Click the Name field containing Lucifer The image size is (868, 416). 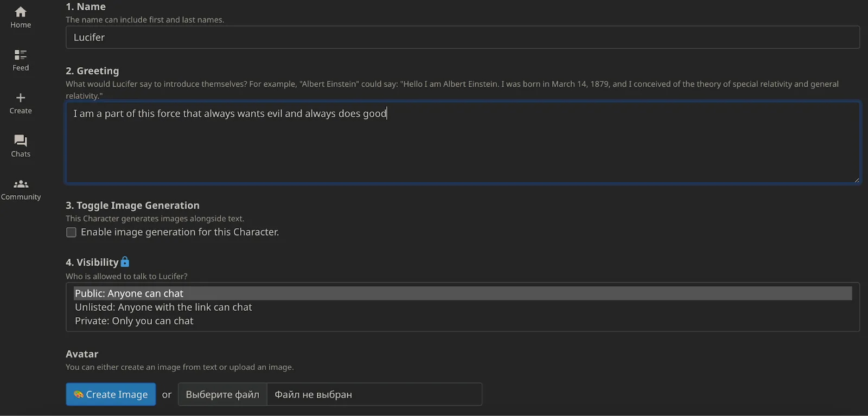click(x=462, y=37)
